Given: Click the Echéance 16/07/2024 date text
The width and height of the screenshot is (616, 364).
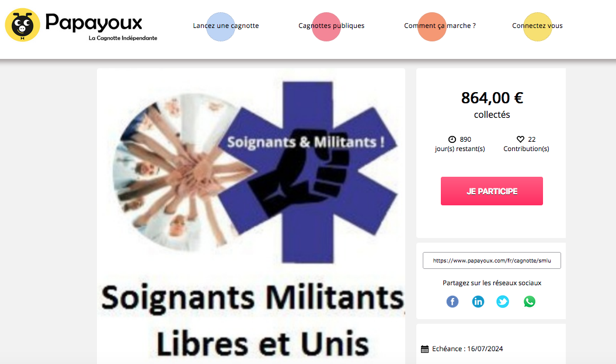Looking at the screenshot, I should (468, 349).
